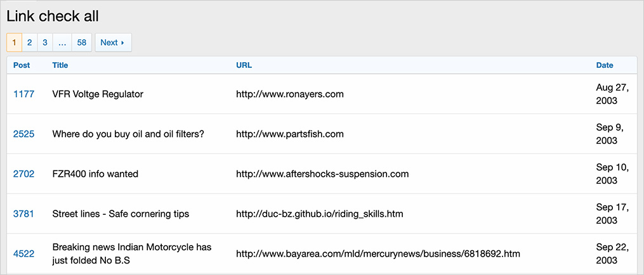Viewport: 644px width, 275px height.
Task: Open post 2525 link
Action: click(23, 134)
